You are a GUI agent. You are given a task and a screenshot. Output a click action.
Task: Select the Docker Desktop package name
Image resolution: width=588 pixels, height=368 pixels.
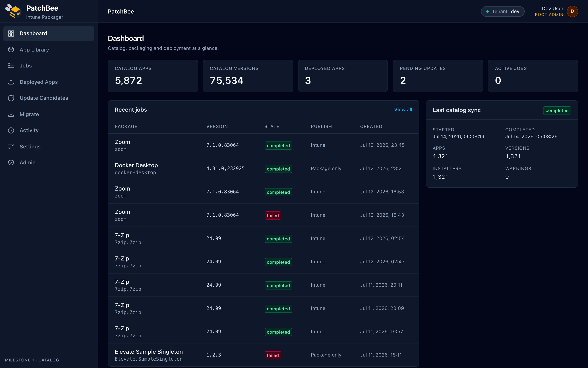tap(136, 165)
